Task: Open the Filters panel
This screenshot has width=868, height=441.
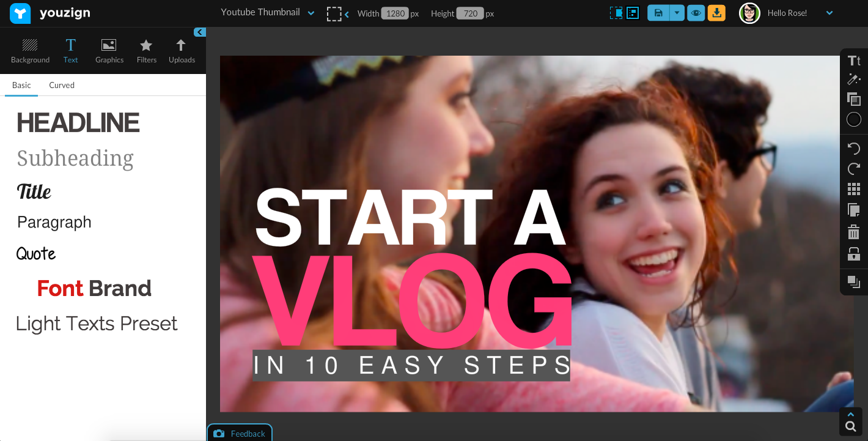Action: 147,51
